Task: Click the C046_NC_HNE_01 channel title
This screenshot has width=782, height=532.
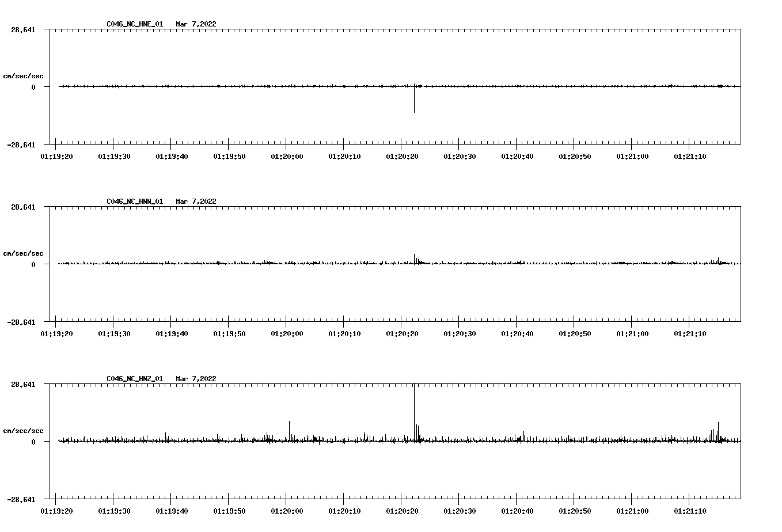Action: [135, 24]
